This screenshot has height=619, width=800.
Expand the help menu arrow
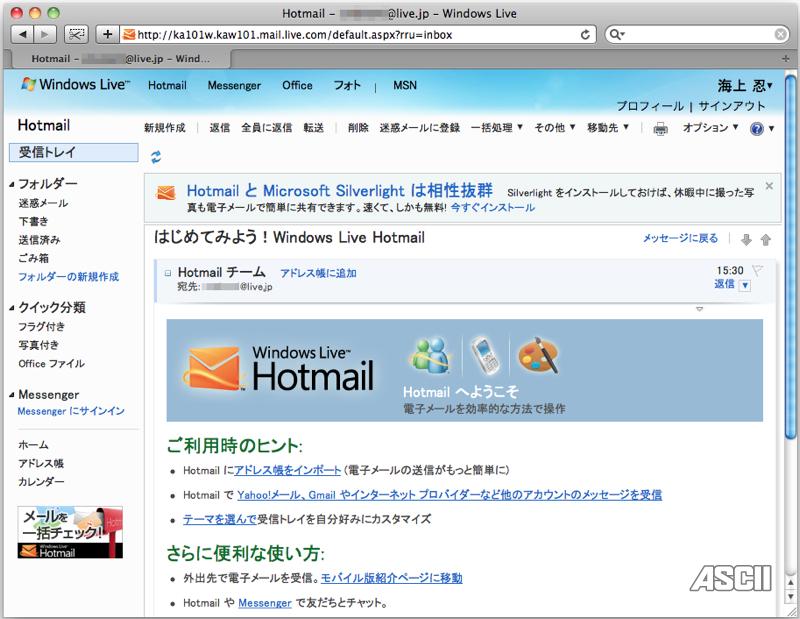click(771, 129)
